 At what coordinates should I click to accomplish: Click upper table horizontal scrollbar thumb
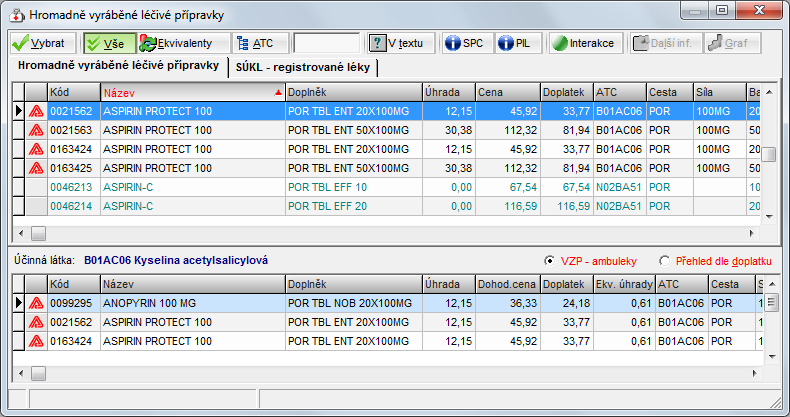(x=38, y=233)
